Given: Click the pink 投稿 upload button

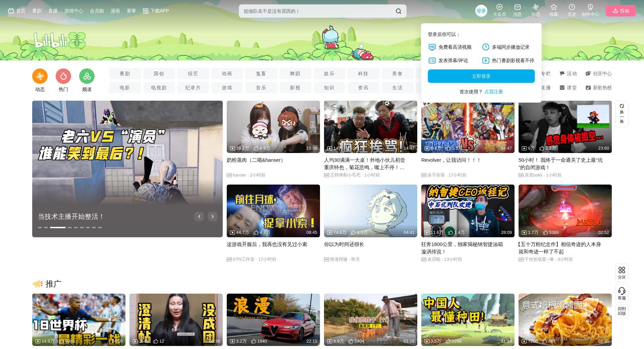Looking at the screenshot, I should point(621,11).
